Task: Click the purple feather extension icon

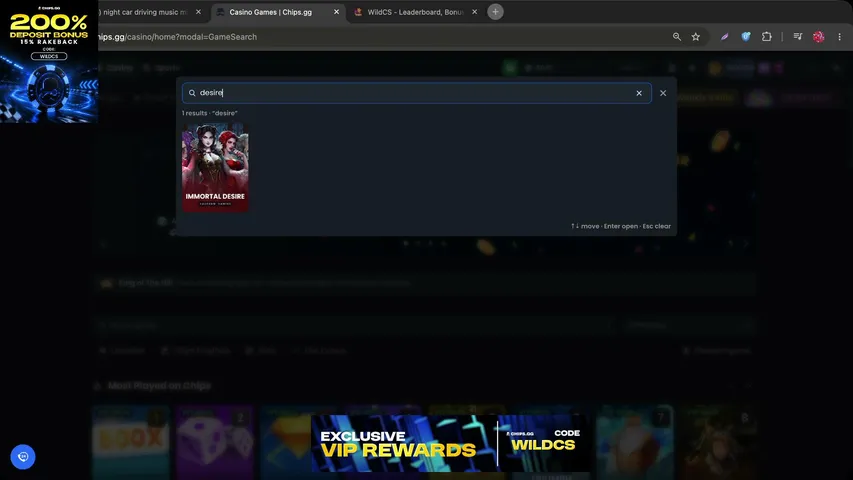Action: point(725,37)
